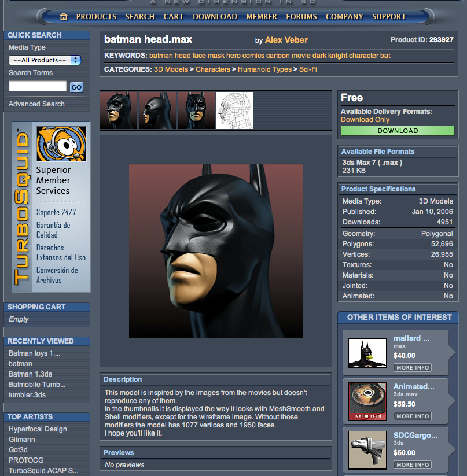Click the Garantía de Calidad ad text
Viewport: 467px width, 476px height.
(53, 230)
